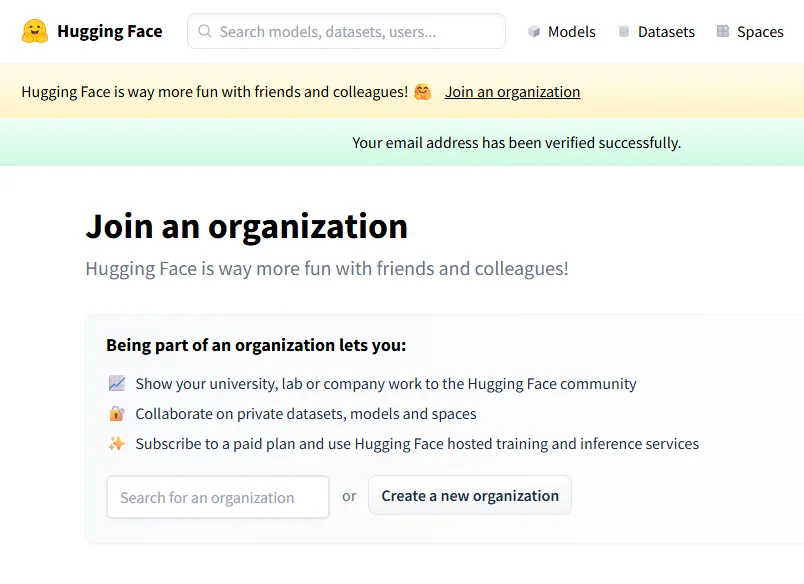This screenshot has height=584, width=804.
Task: Click the chart emoji bullet icon
Action: (117, 384)
